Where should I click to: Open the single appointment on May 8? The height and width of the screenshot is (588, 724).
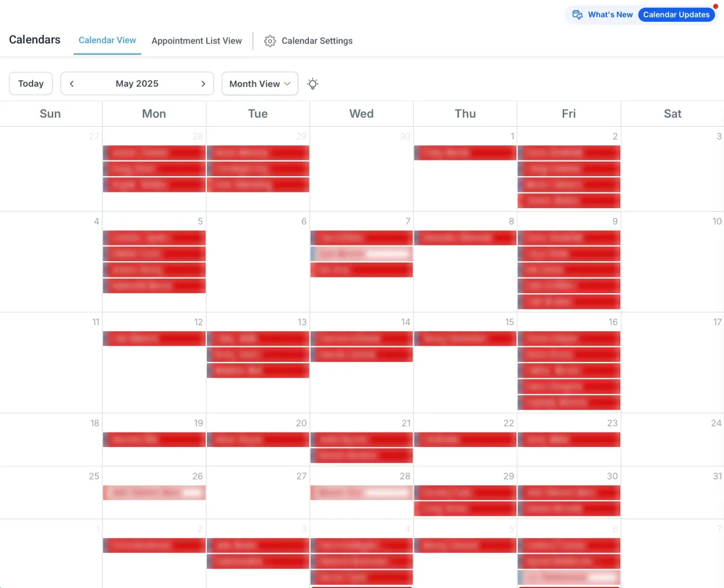coord(465,238)
